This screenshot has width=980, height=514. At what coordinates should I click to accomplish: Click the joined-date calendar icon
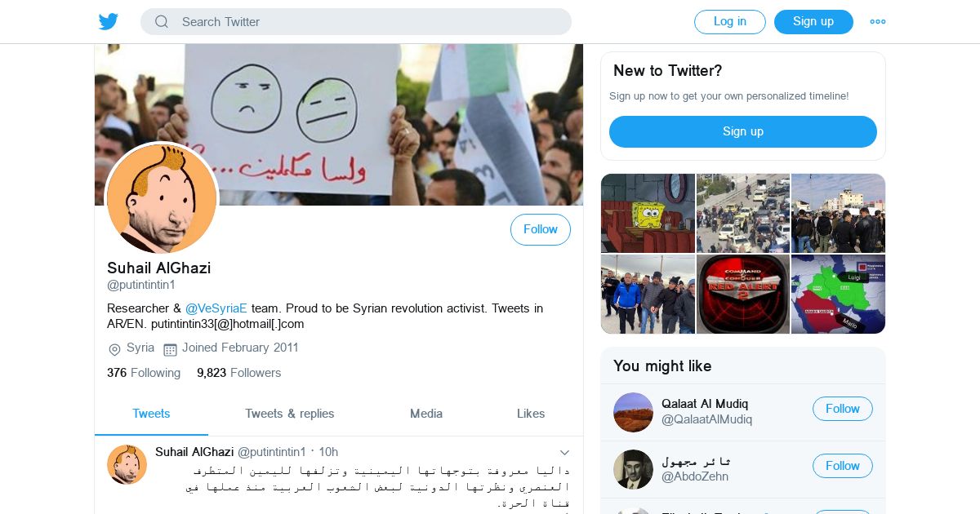pyautogui.click(x=170, y=349)
